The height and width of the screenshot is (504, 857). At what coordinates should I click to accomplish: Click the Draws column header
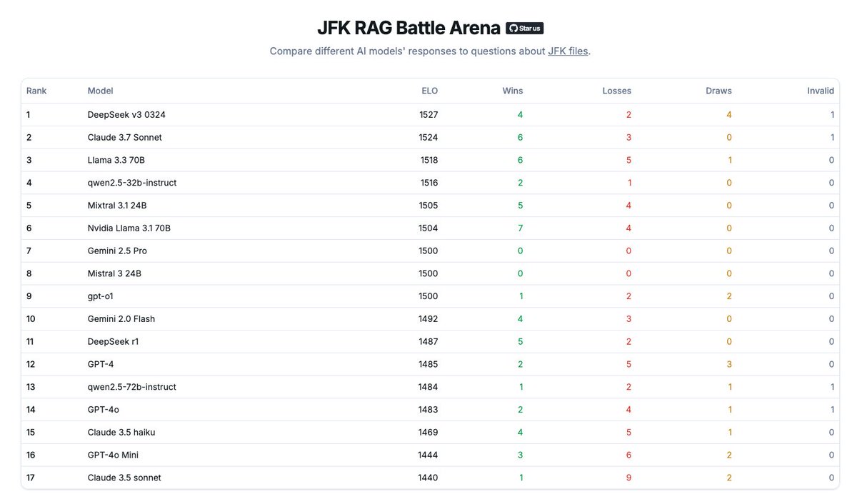click(x=718, y=91)
